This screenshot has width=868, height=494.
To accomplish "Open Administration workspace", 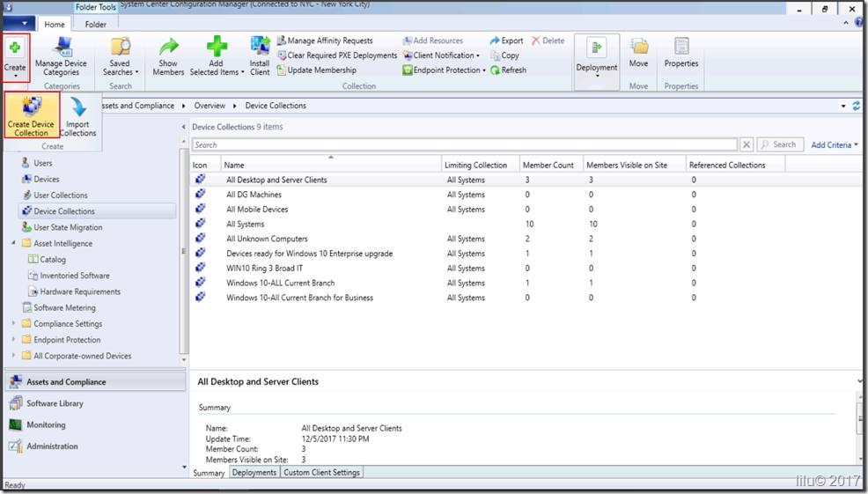I will pyautogui.click(x=44, y=446).
